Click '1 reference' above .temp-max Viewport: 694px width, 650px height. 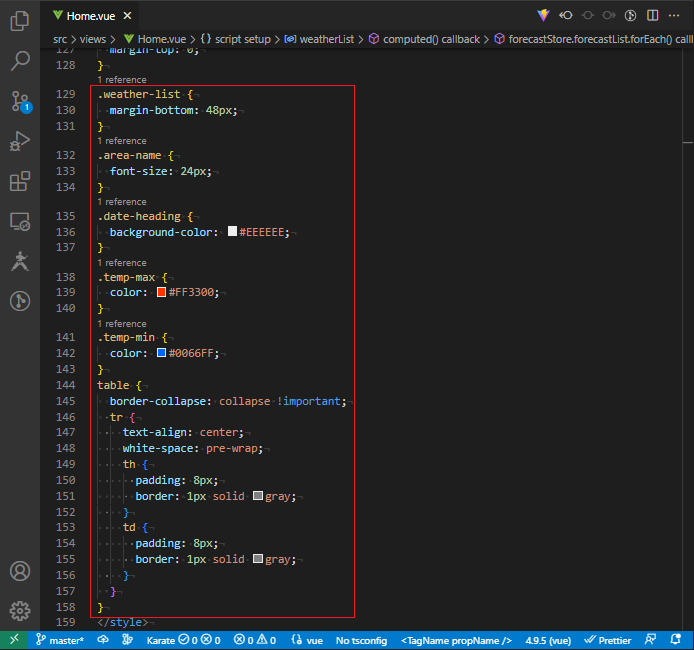(122, 263)
